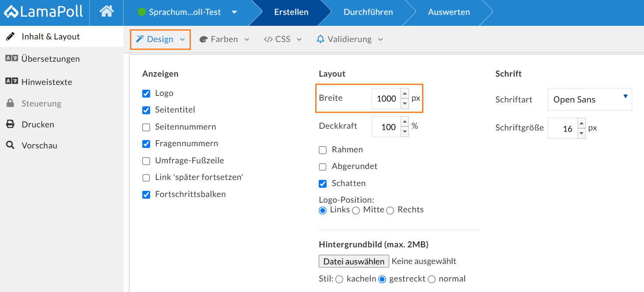Uncheck the Fortschrittsbalken checkbox
The image size is (644, 292).
(x=146, y=194)
